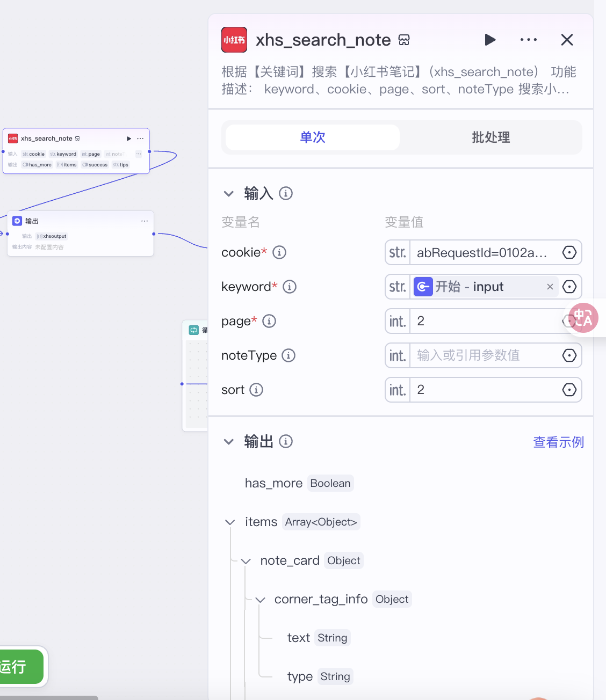The height and width of the screenshot is (700, 606).
Task: Open the panel header three-dots more menu
Action: (x=529, y=40)
